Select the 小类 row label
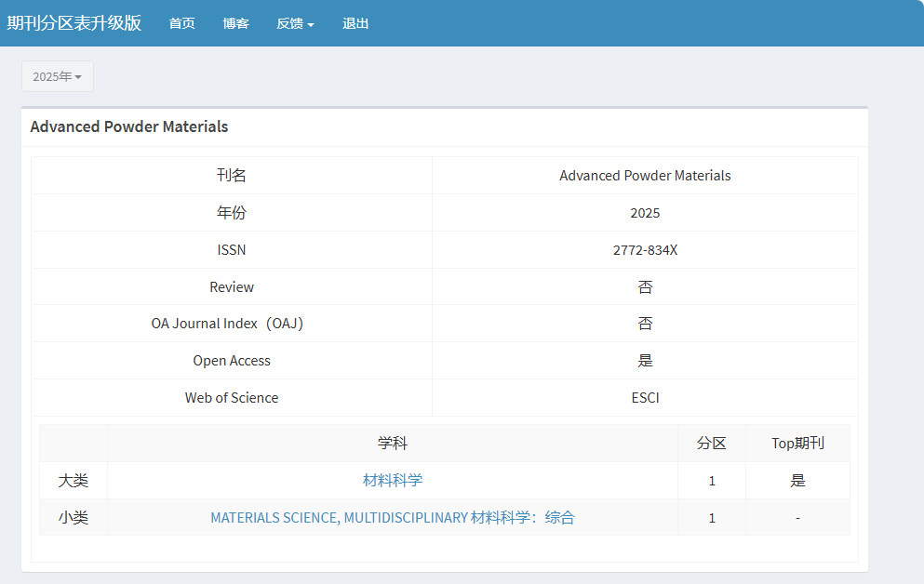This screenshot has width=924, height=584. tap(74, 517)
